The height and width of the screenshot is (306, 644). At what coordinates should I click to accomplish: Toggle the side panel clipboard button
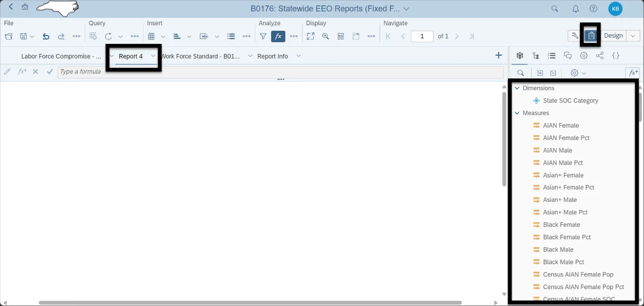pyautogui.click(x=592, y=36)
